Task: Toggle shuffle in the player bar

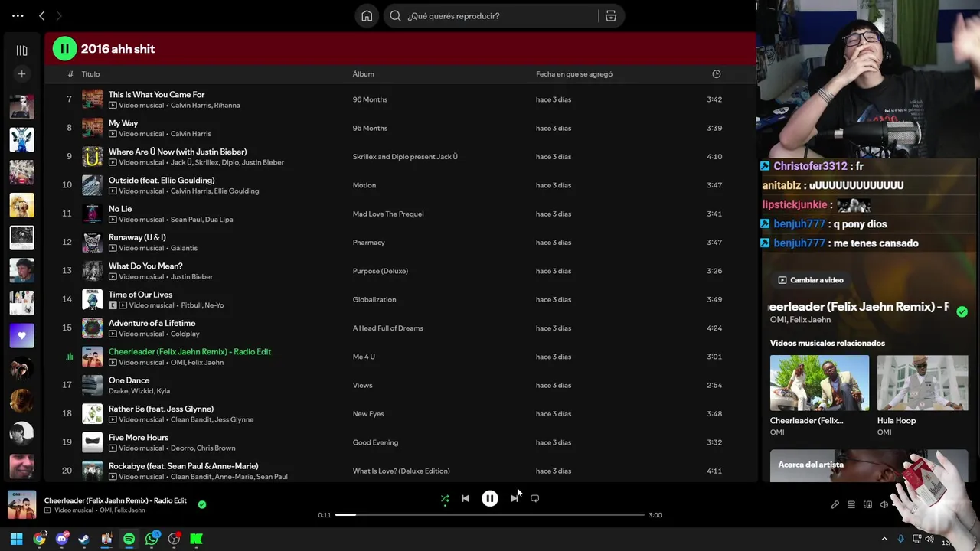Action: pos(445,498)
